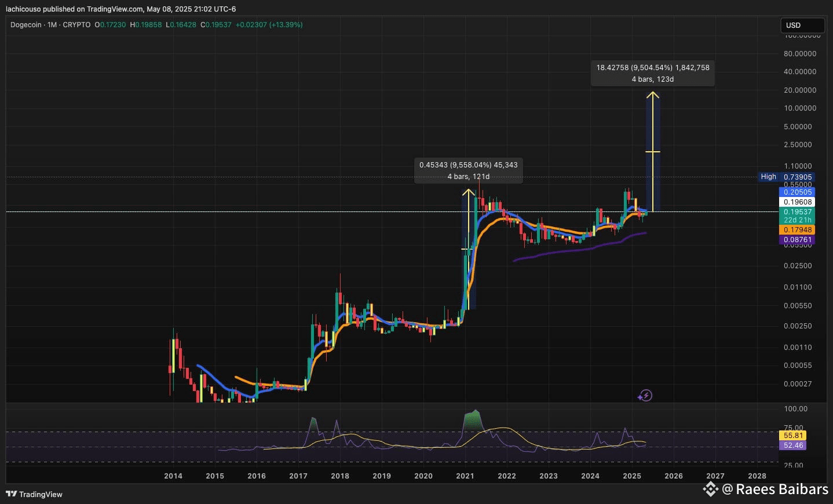Click the 1.10000 price scale label

click(x=798, y=166)
